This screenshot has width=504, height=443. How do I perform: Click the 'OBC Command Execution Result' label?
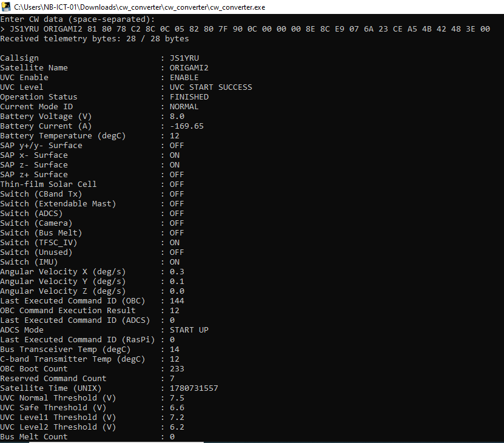click(67, 311)
